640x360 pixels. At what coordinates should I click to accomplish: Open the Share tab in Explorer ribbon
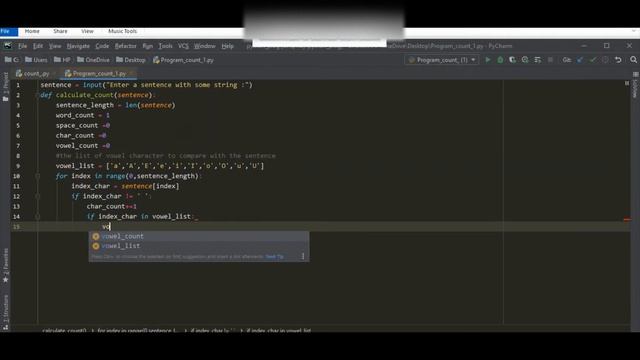60,31
